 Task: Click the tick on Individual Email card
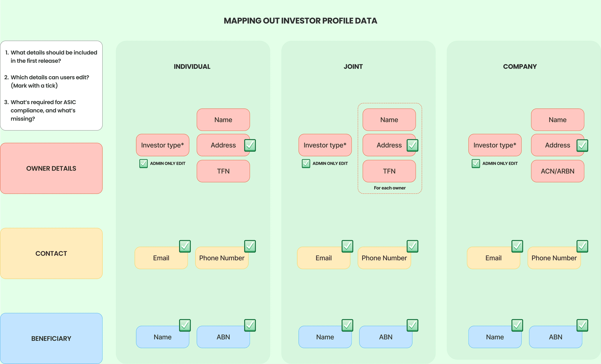[185, 246]
